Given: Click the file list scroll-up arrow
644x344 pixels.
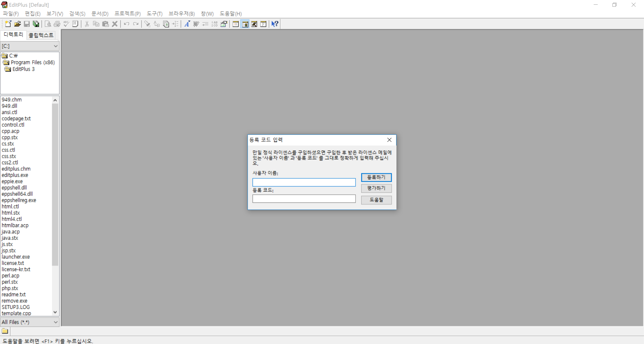Looking at the screenshot, I should coord(55,100).
